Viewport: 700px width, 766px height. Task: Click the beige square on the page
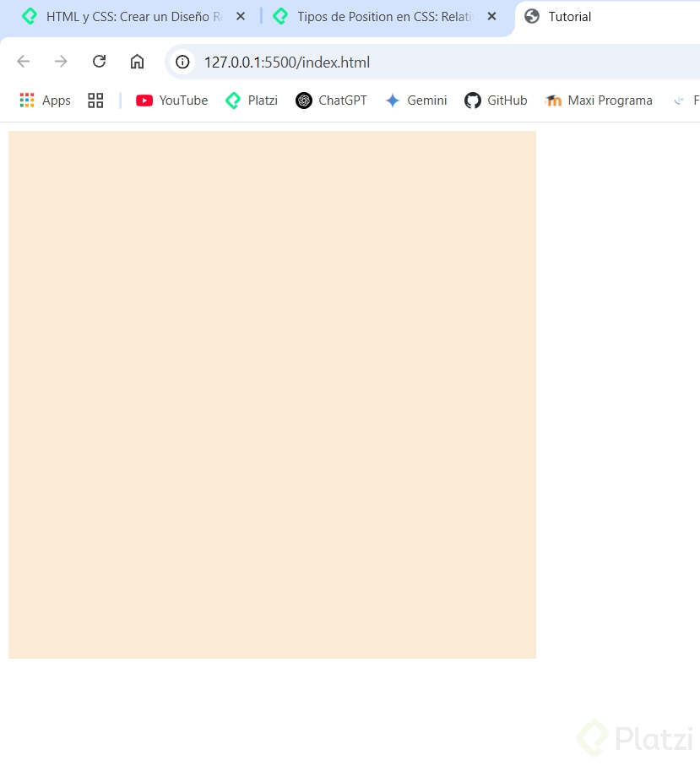point(272,394)
